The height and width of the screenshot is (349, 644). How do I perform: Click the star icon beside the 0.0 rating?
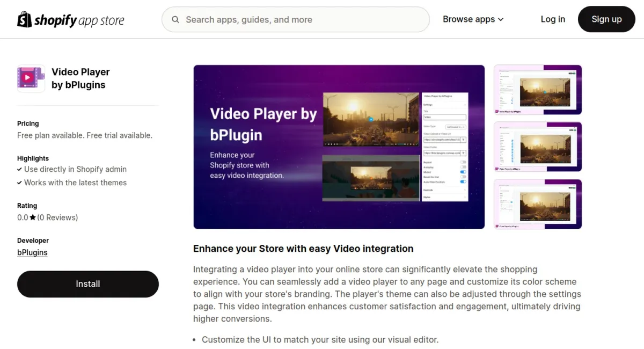[34, 217]
